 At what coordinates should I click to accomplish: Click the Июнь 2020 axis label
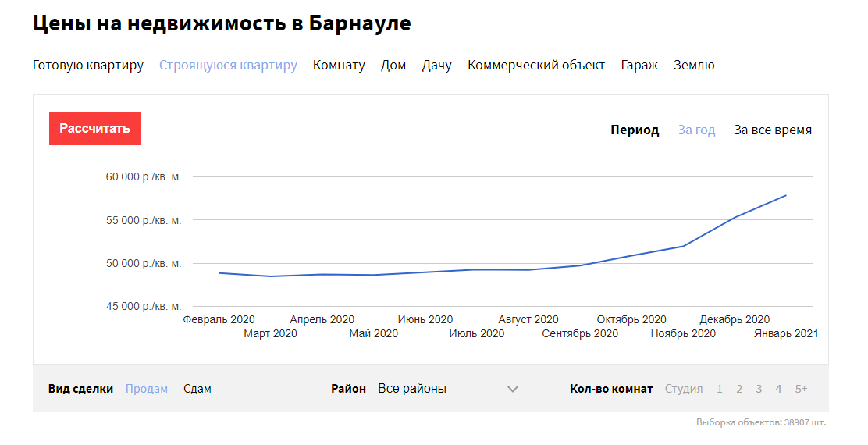pos(425,319)
